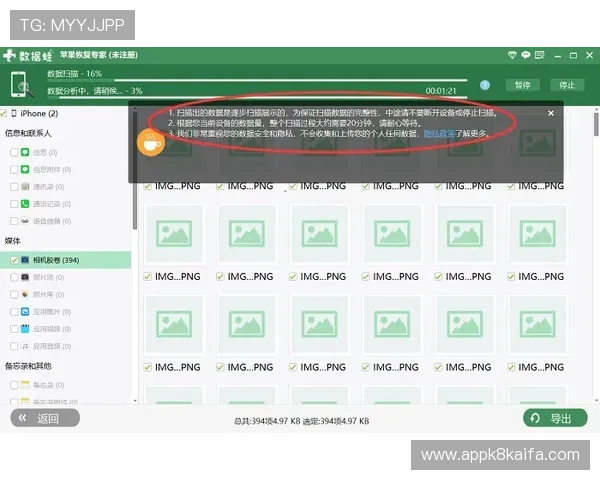Select the 语音信箱 voicemail icon

point(25,221)
